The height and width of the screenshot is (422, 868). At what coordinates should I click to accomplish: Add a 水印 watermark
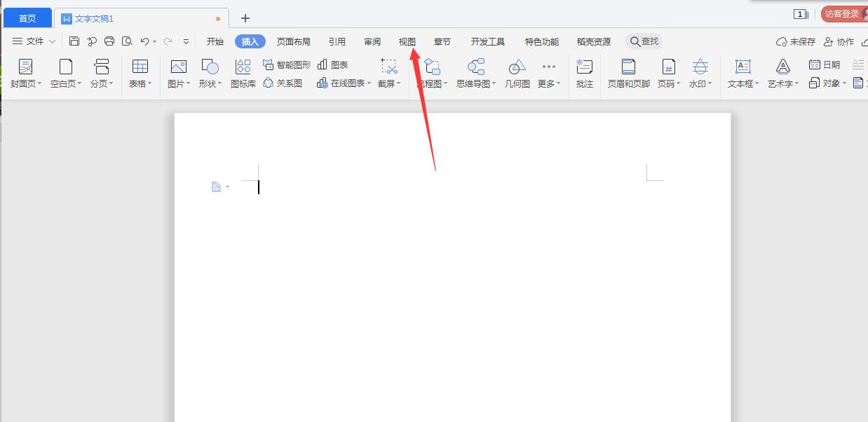699,74
